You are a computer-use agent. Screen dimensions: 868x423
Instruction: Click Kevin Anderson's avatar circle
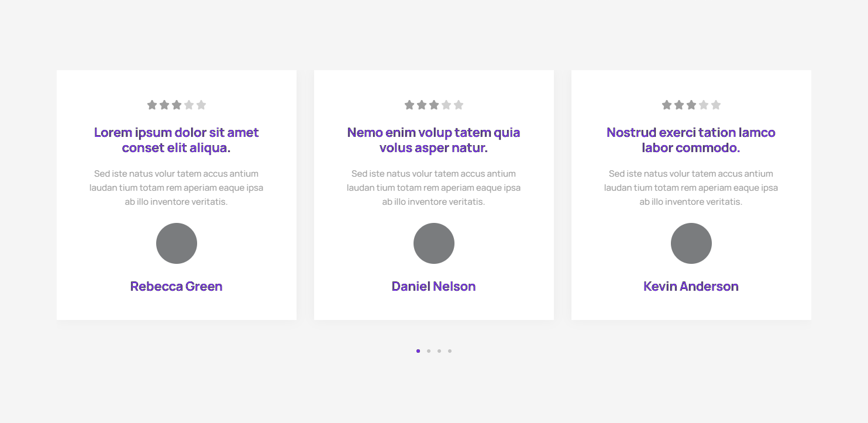point(691,243)
